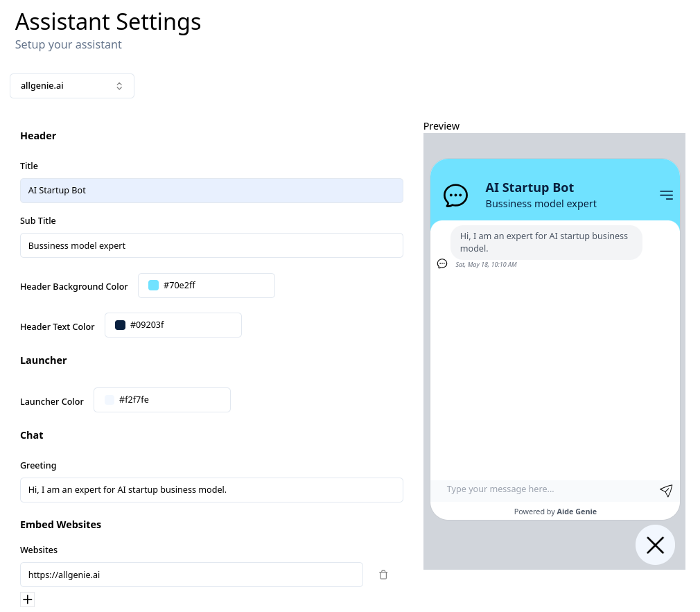
Task: Click the Title field showing AI Startup Bot
Action: tap(211, 190)
